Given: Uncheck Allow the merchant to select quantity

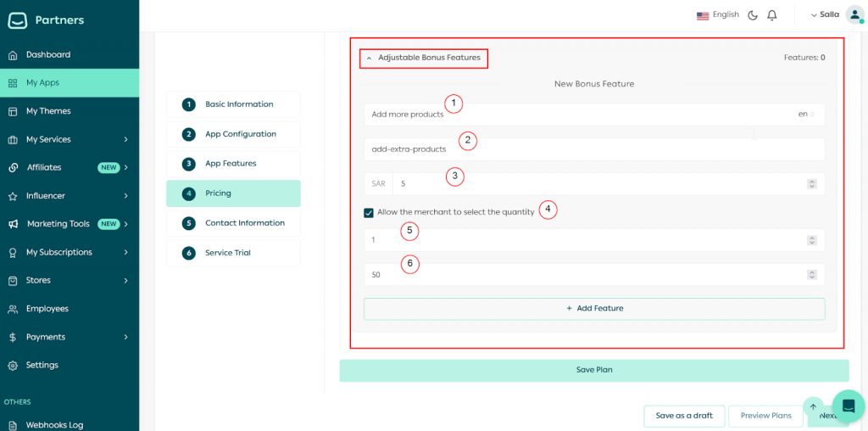Looking at the screenshot, I should [369, 213].
